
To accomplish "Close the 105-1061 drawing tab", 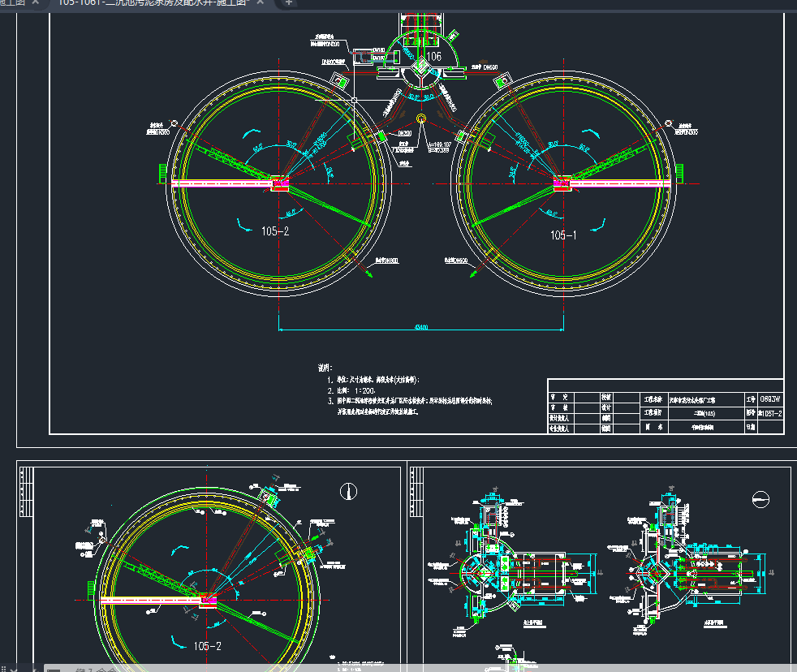I will pos(261,2).
